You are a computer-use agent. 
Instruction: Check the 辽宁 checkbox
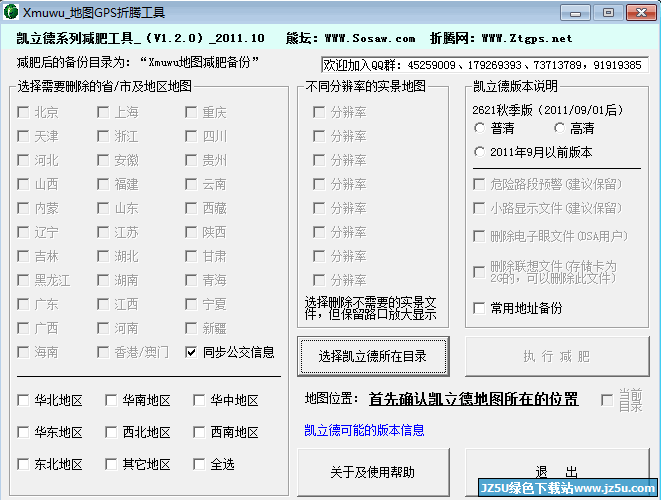[23, 232]
